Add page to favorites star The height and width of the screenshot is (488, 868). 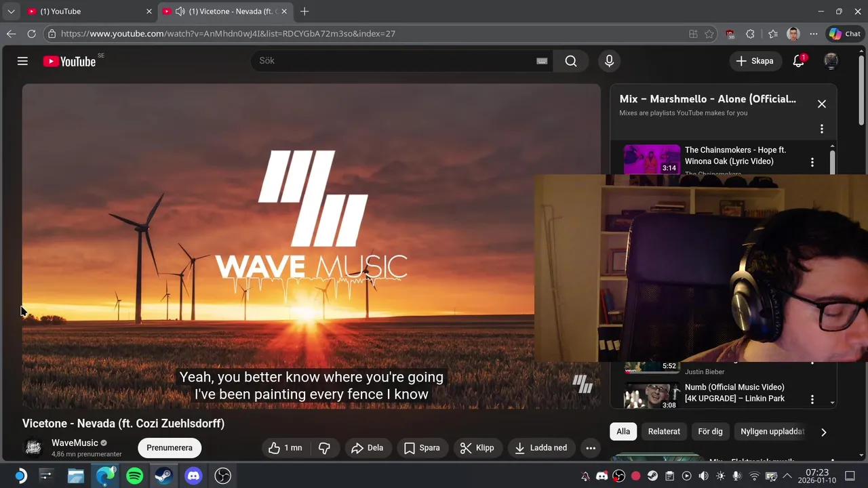click(x=709, y=34)
